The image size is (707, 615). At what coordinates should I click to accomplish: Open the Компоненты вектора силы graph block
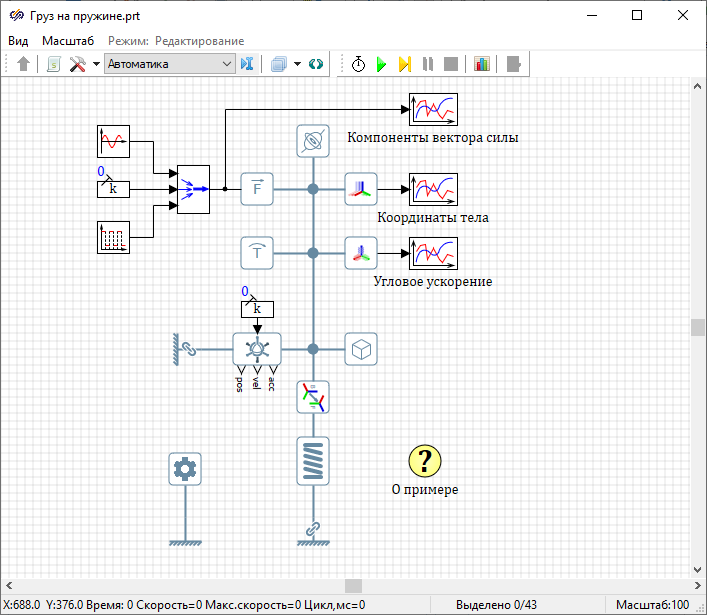[433, 108]
